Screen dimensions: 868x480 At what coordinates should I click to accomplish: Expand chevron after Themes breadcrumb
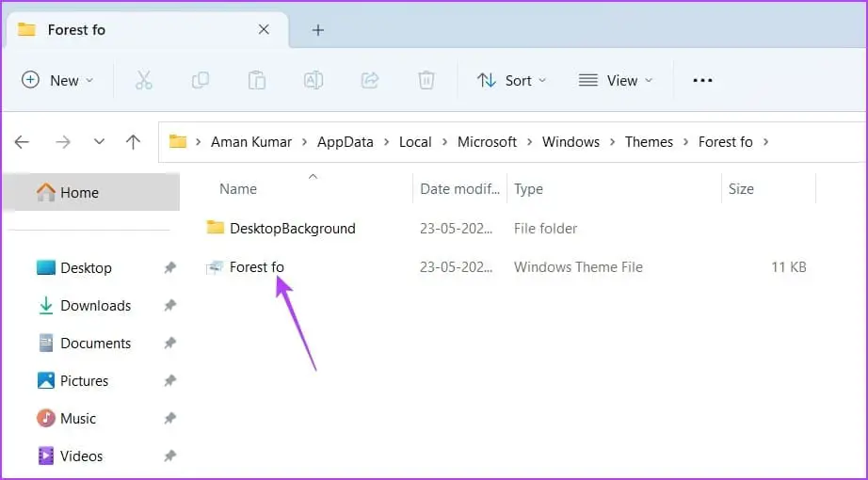686,142
